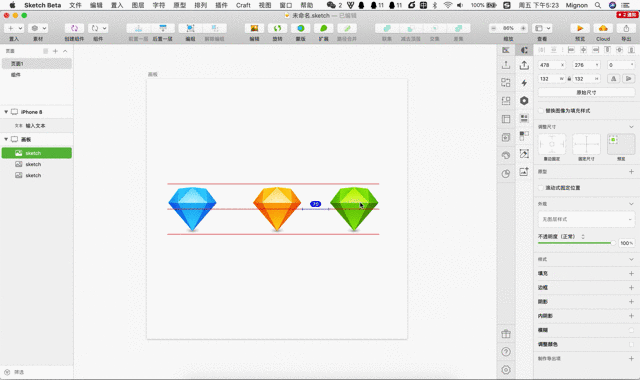The width and height of the screenshot is (640, 380).
Task: Click the orange Preview play icon
Action: (580, 28)
